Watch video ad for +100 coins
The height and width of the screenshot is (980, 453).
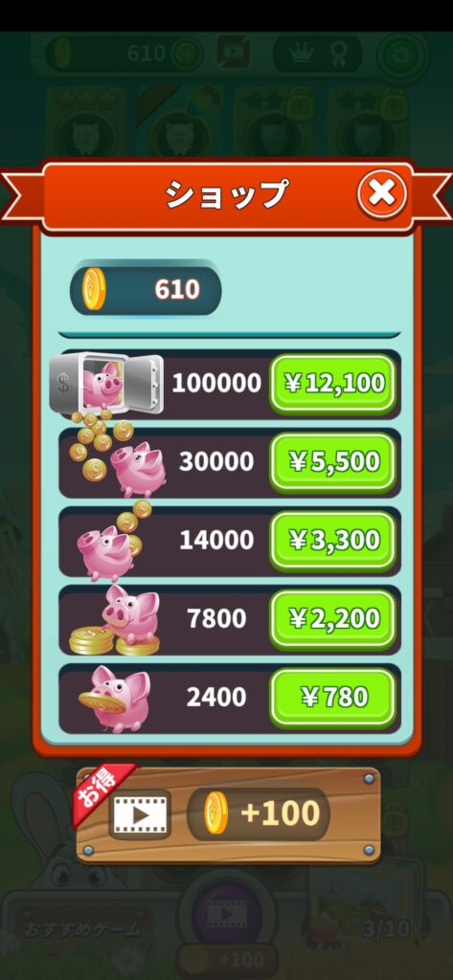click(x=228, y=815)
